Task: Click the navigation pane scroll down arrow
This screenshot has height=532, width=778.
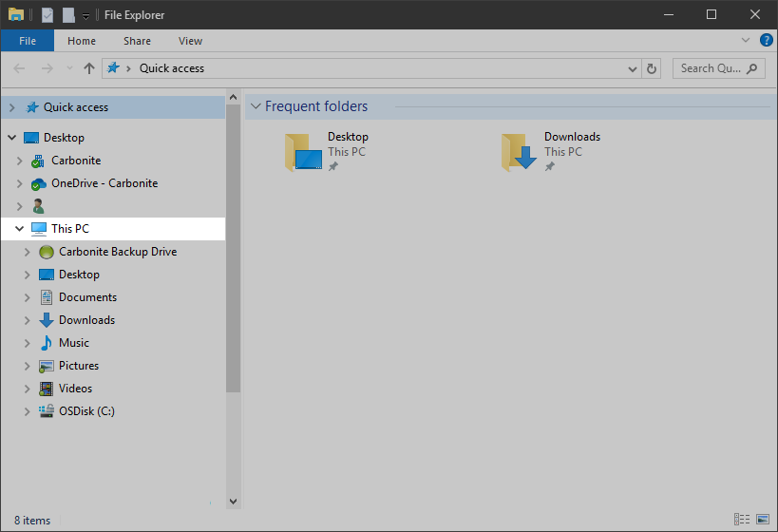Action: [234, 501]
